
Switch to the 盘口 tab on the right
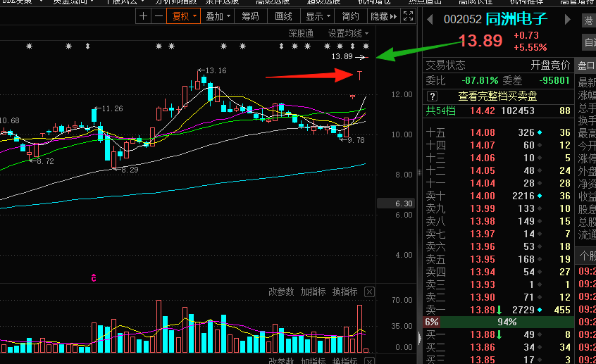coord(586,65)
